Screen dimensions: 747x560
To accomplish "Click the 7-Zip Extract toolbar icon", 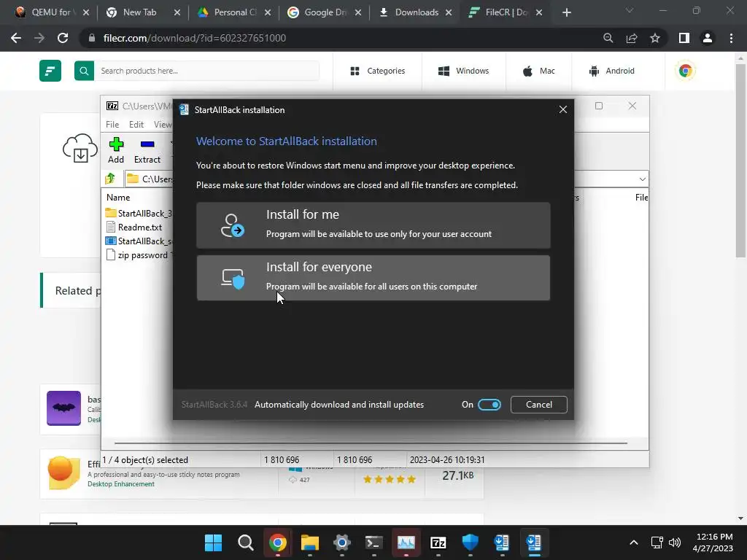I will pos(147,150).
